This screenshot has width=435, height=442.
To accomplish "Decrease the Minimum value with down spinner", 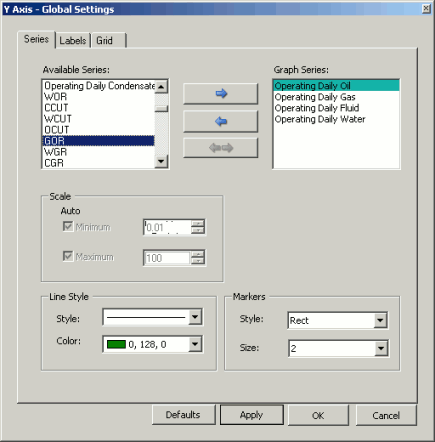I will click(198, 231).
